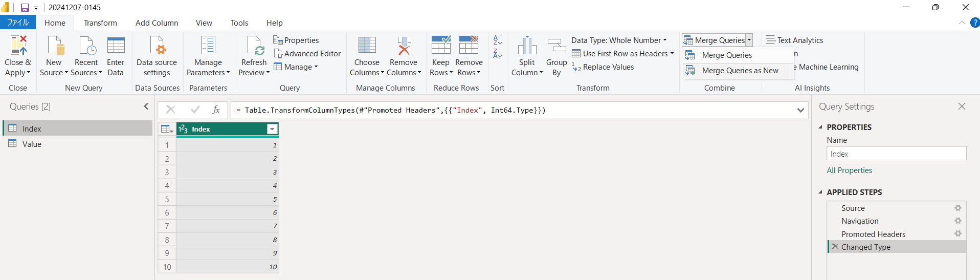
Task: Collapse the PROPERTIES section
Action: pos(820,127)
